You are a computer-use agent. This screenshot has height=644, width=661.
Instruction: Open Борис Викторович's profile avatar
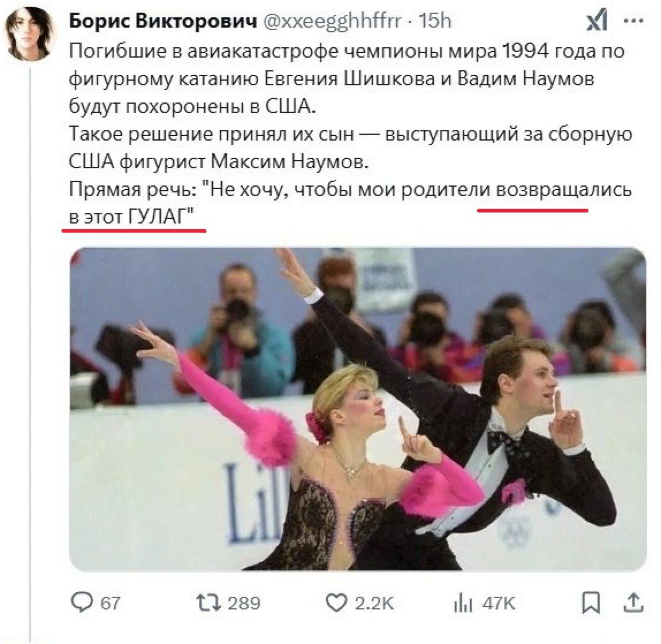(x=29, y=34)
